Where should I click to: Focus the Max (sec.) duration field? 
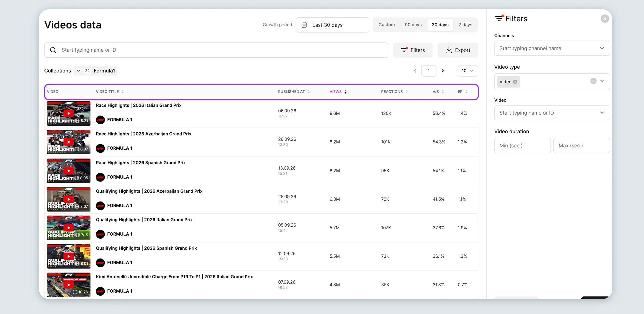pyautogui.click(x=581, y=146)
